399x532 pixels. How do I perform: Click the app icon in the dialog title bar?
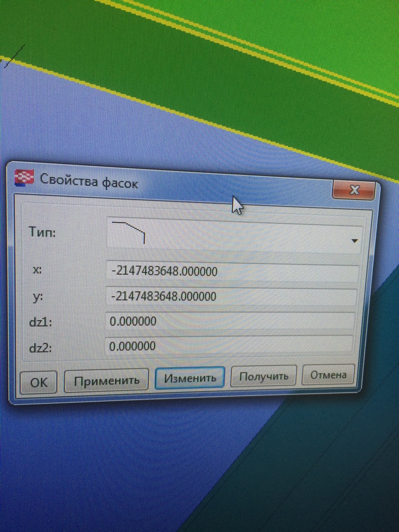[25, 178]
